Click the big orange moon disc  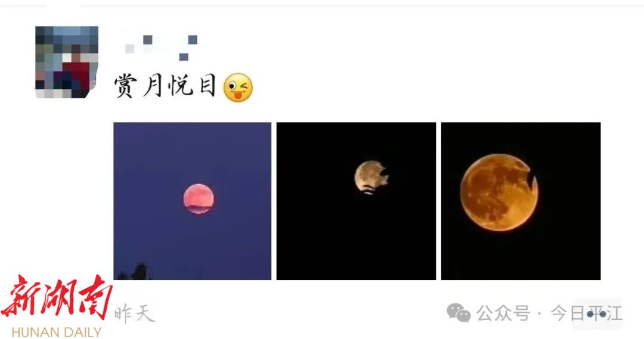(x=499, y=192)
